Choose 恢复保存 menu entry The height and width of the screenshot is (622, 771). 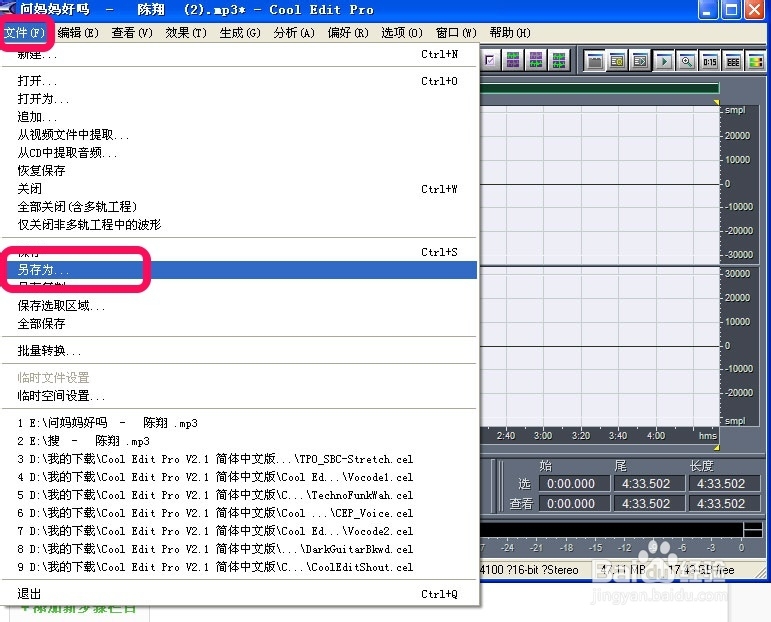click(x=239, y=171)
